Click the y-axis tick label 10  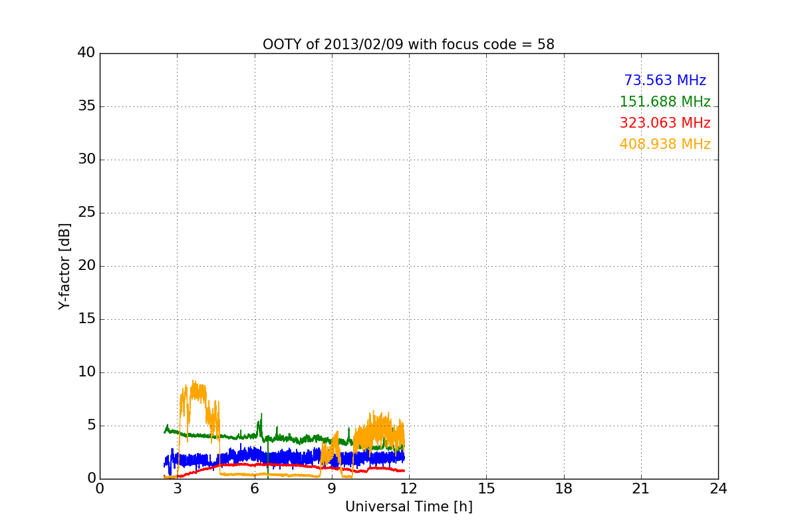click(86, 372)
